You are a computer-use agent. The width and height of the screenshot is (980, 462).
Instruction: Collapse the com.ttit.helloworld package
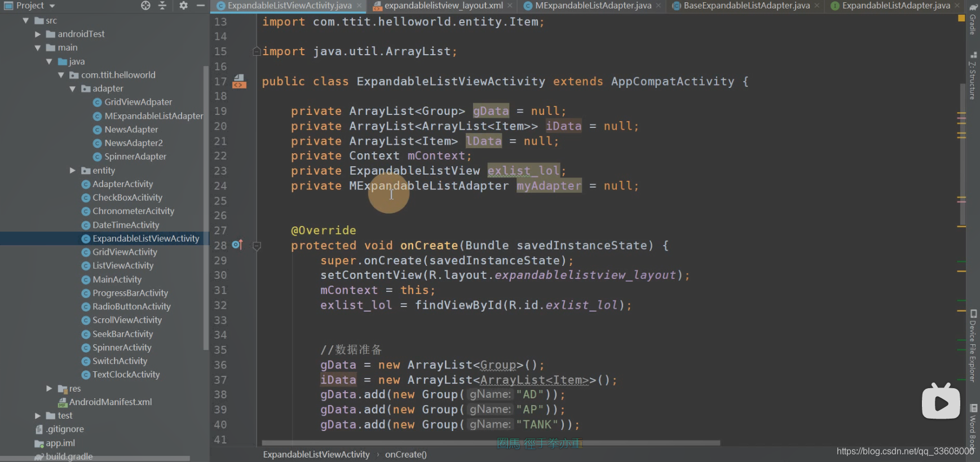coord(61,75)
